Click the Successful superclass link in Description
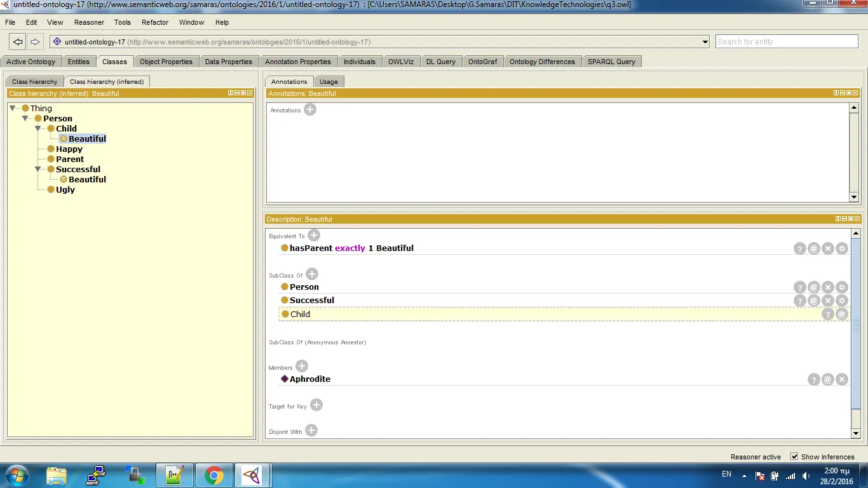868x488 pixels. coord(312,301)
